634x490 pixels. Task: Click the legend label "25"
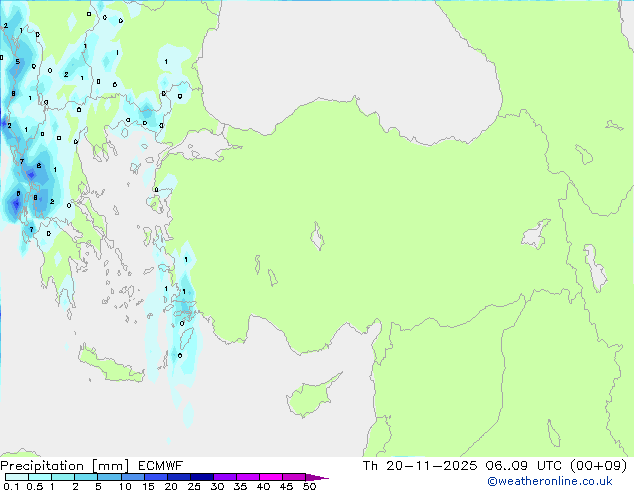tap(194, 486)
